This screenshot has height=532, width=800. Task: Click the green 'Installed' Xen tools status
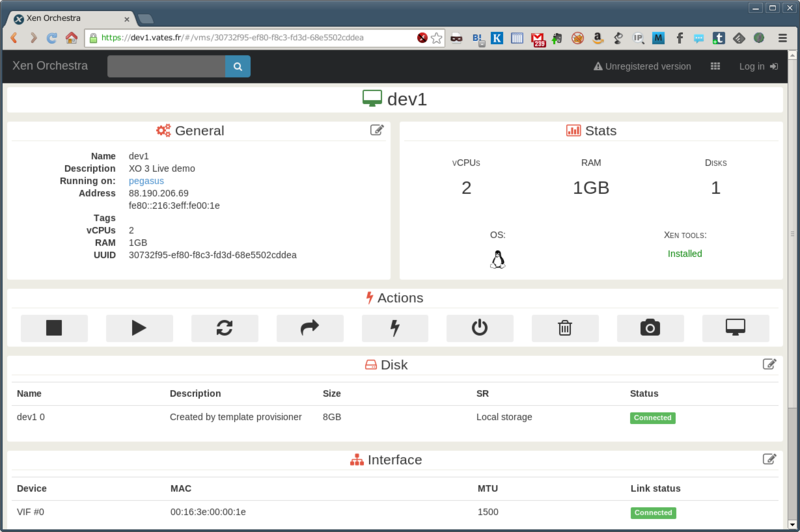(x=685, y=254)
